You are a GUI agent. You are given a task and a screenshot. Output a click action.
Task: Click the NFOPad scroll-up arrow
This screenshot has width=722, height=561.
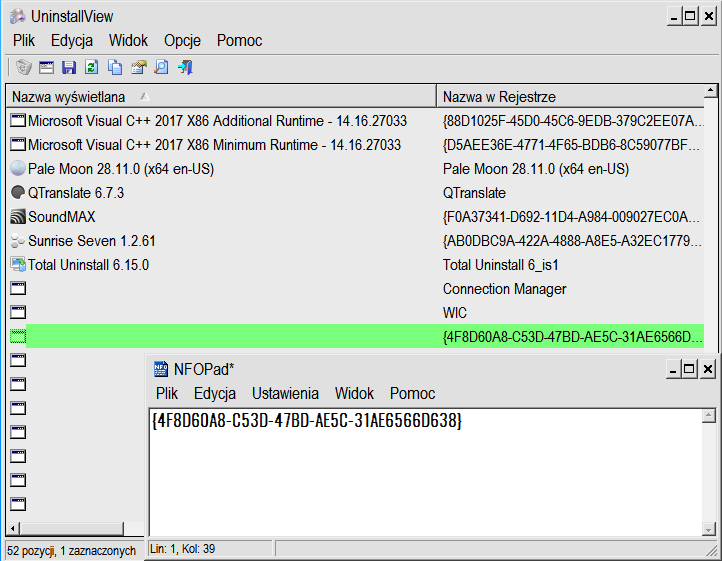[709, 415]
